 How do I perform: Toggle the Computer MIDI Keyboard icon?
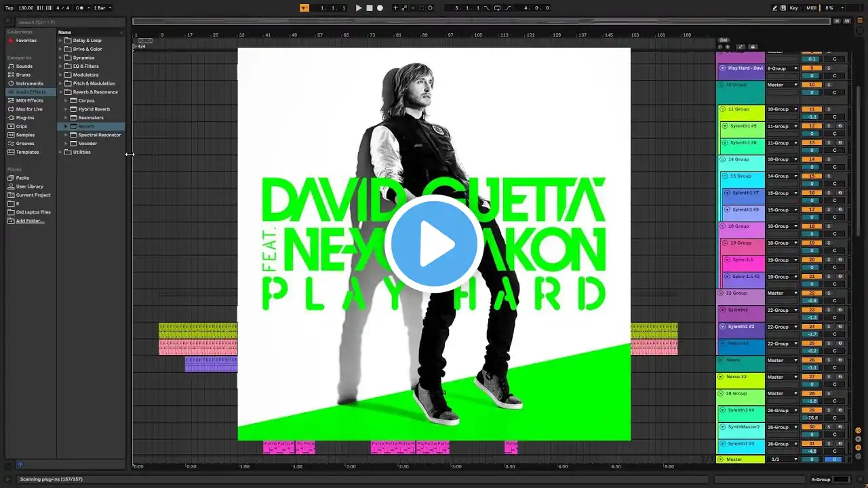click(x=784, y=8)
